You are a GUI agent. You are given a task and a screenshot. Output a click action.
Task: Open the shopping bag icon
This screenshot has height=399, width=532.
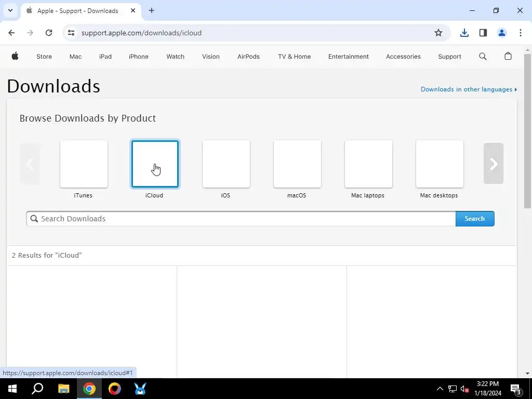[508, 56]
